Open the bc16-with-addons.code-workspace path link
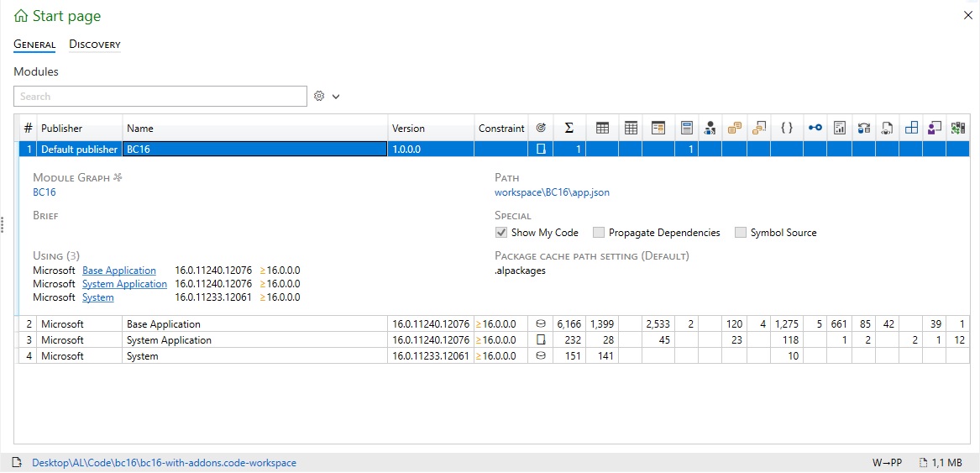980x473 pixels. [x=165, y=463]
